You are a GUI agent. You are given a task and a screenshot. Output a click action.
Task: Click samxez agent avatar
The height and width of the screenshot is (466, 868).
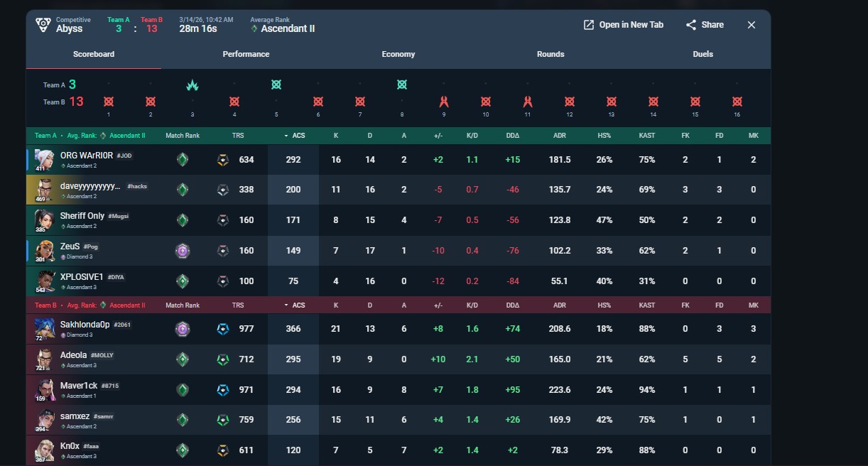click(44, 420)
